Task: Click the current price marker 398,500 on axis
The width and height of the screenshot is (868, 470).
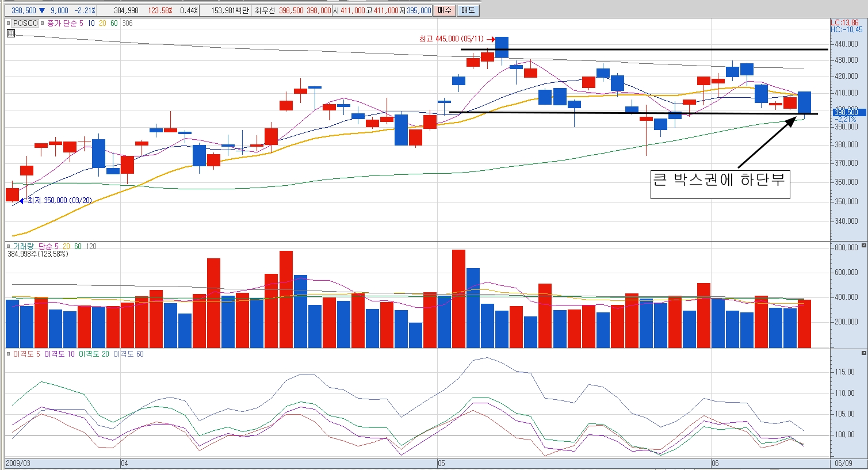Action: [x=846, y=112]
